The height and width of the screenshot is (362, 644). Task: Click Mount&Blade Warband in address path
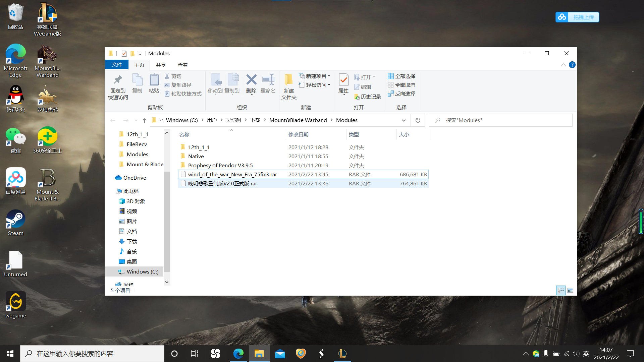[298, 120]
